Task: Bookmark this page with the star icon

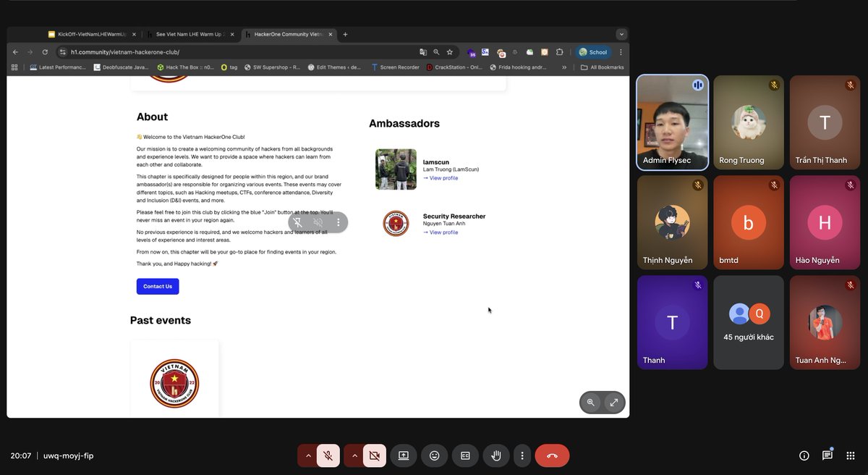Action: [x=449, y=52]
